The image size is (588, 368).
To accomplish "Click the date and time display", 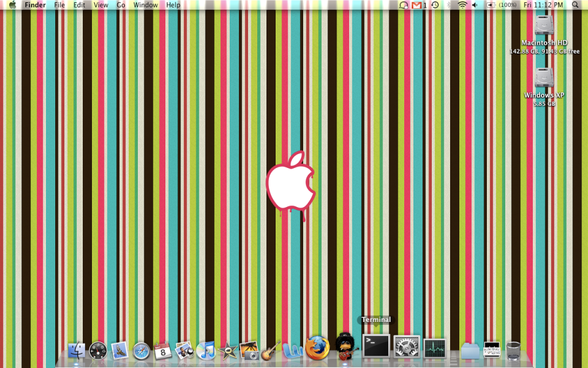I will [543, 5].
